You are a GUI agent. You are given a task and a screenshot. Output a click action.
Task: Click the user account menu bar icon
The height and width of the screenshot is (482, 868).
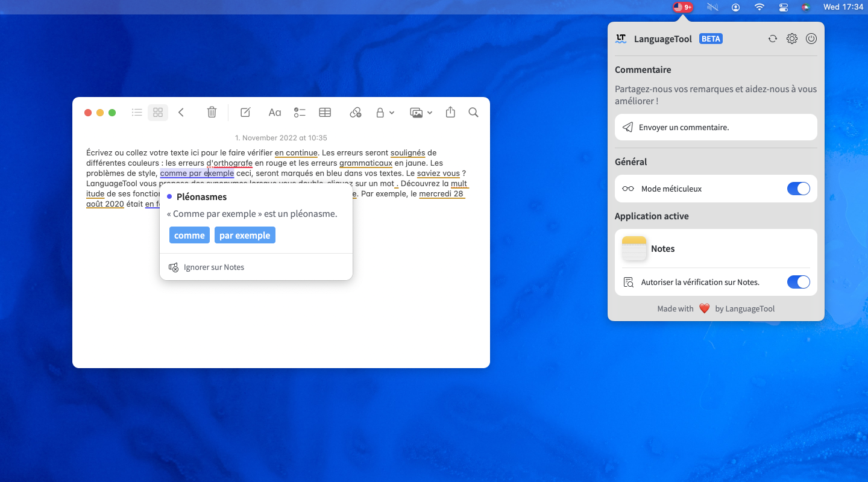[736, 7]
